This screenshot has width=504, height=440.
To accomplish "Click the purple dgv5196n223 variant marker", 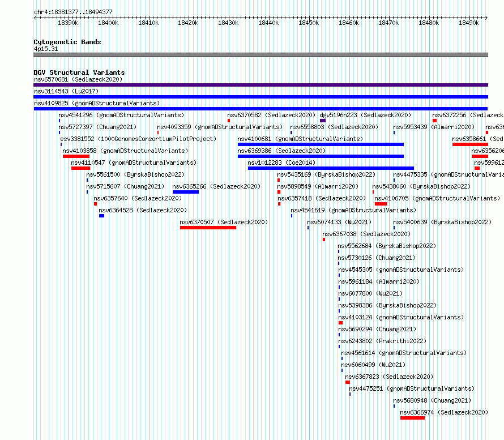I will click(x=323, y=121).
